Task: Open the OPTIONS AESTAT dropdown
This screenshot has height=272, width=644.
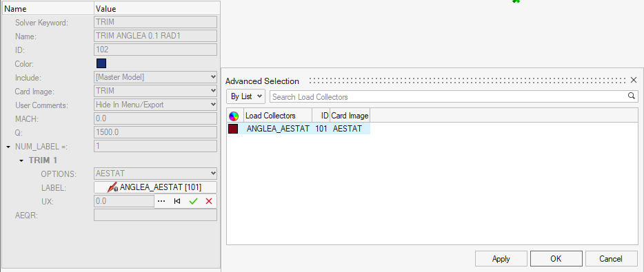Action: click(155, 174)
